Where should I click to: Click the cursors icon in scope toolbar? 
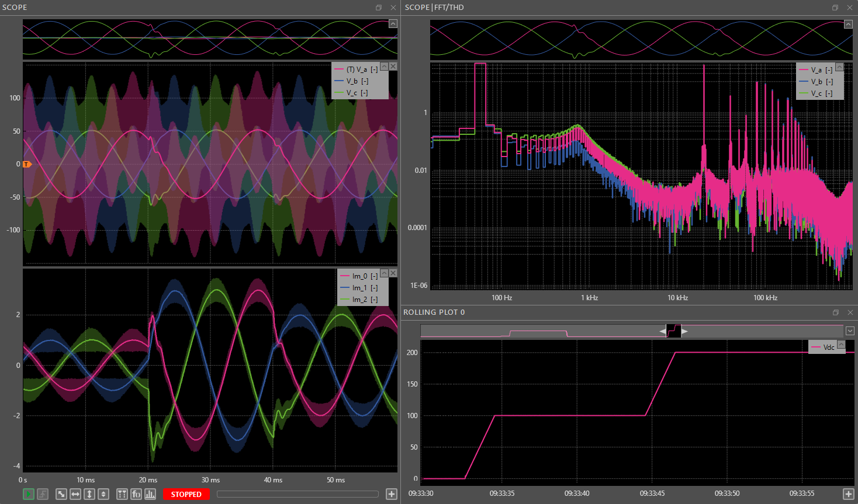click(122, 494)
